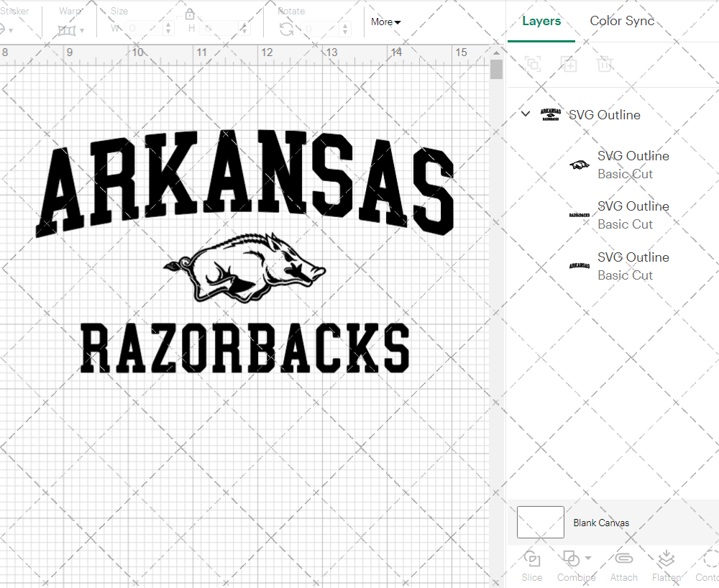Viewport: 719px width, 588px height.
Task: Open the More options dropdown
Action: pos(385,22)
